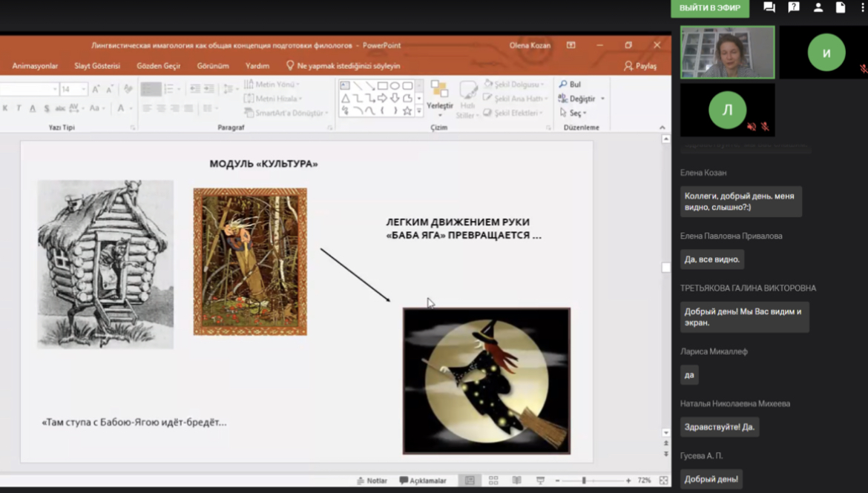Select the text box shape in gallery
The image size is (868, 493).
345,86
